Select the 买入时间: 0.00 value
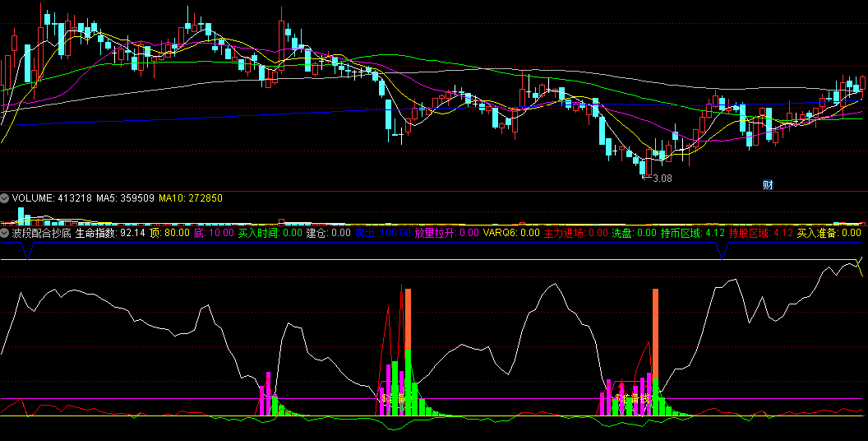Screen dimensions: 868x441 pos(270,233)
